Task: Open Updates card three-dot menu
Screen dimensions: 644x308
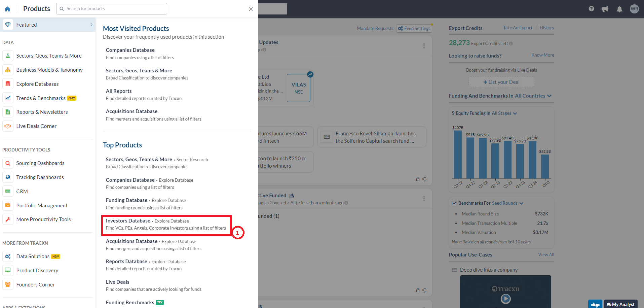Action: pos(424,46)
